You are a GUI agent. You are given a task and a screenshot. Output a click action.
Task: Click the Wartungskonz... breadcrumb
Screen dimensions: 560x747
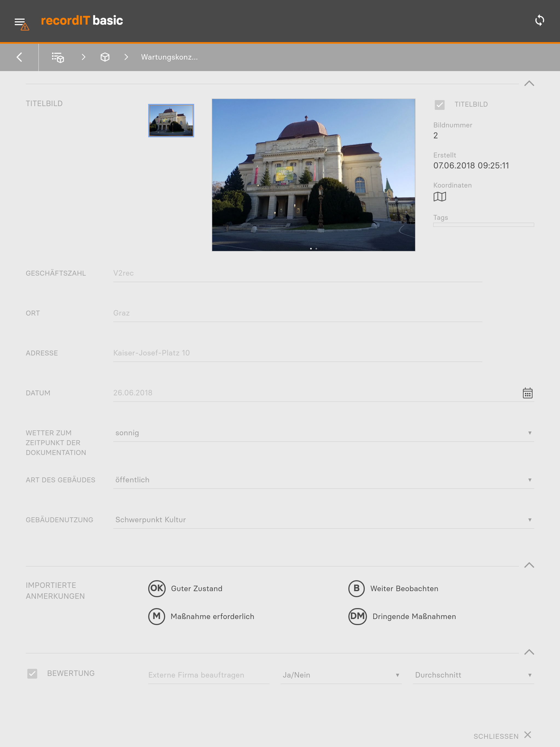(169, 57)
